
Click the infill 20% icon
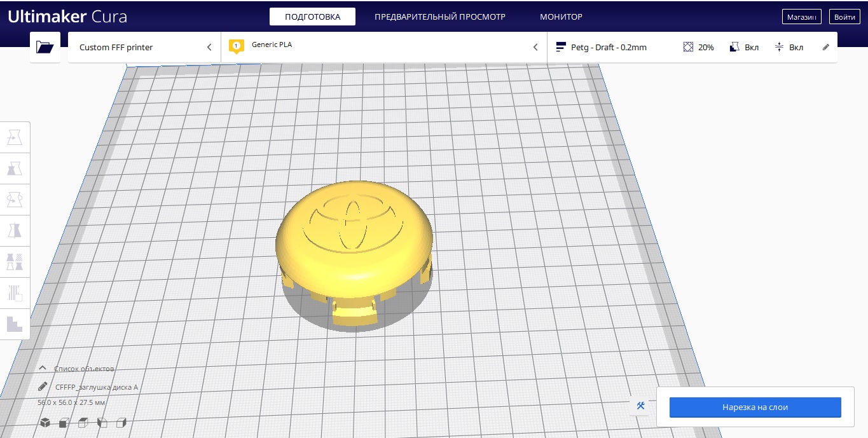coord(688,47)
